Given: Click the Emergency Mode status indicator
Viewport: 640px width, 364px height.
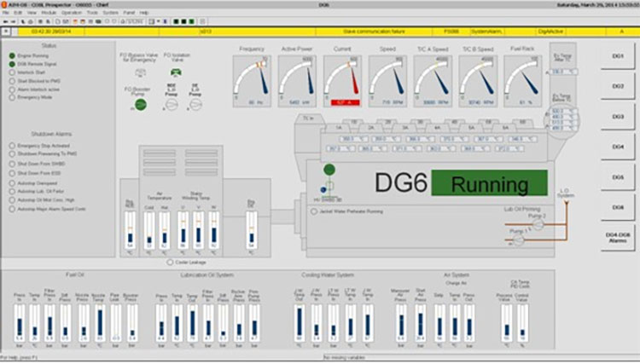Looking at the screenshot, I should click(12, 98).
